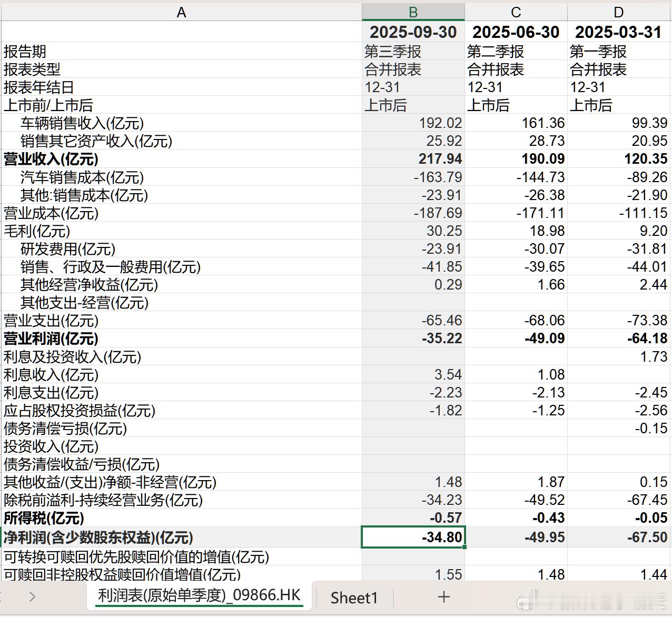The image size is (672, 617).
Task: Click the 利息及投资收入(亿元) label
Action: tap(73, 357)
